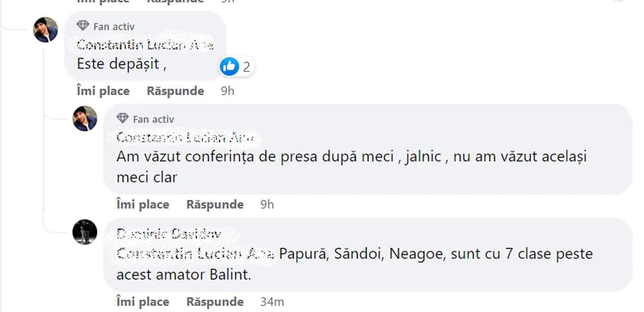Open the profile picture beside "Este depășit" comment
Image resolution: width=644 pixels, height=312 pixels.
(46, 30)
